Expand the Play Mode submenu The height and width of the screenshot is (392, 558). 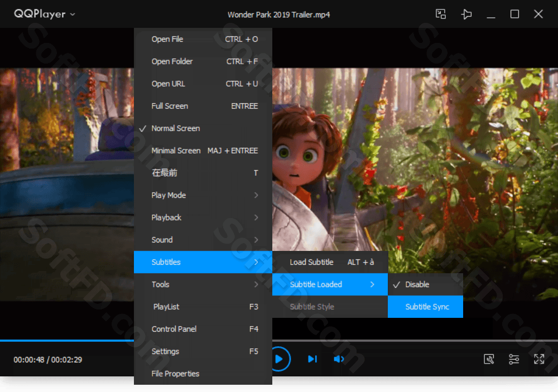pos(203,195)
